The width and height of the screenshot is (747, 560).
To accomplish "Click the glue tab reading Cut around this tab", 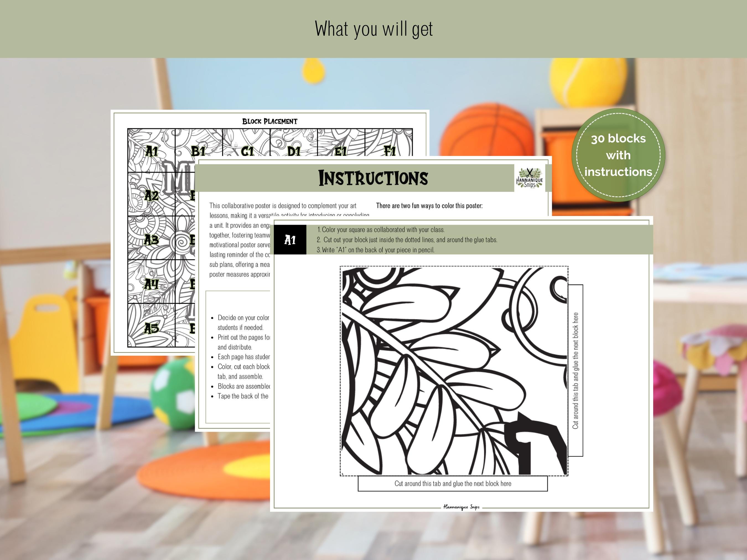I will pos(453,484).
